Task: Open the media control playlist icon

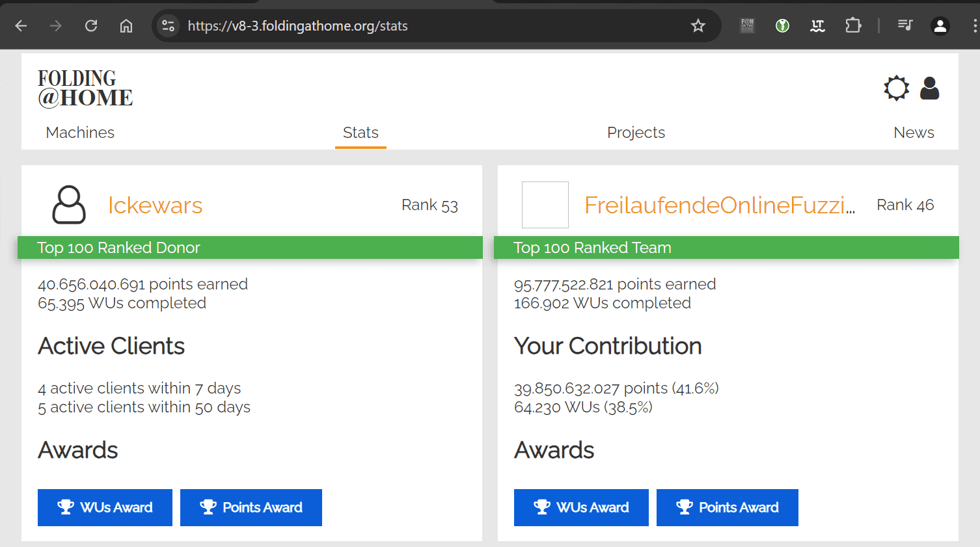Action: click(905, 26)
